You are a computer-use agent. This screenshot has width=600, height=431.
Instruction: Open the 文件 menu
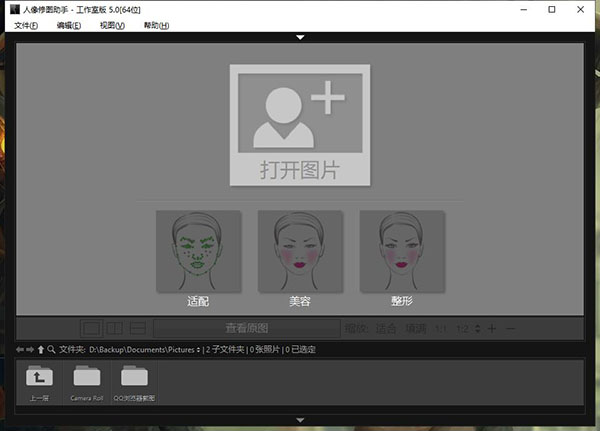point(26,26)
